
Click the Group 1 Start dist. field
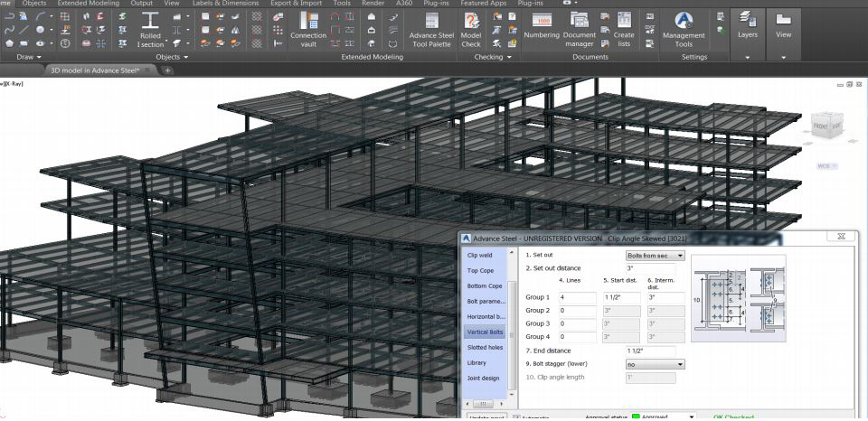coord(622,297)
